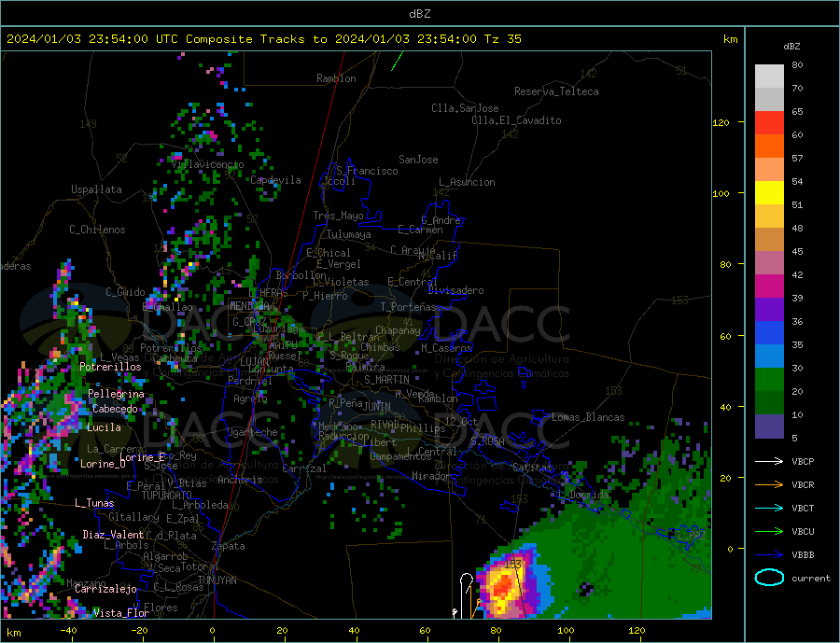Viewport: 840px width, 643px height.
Task: Click the Ramblon label near top
Action: click(x=336, y=78)
